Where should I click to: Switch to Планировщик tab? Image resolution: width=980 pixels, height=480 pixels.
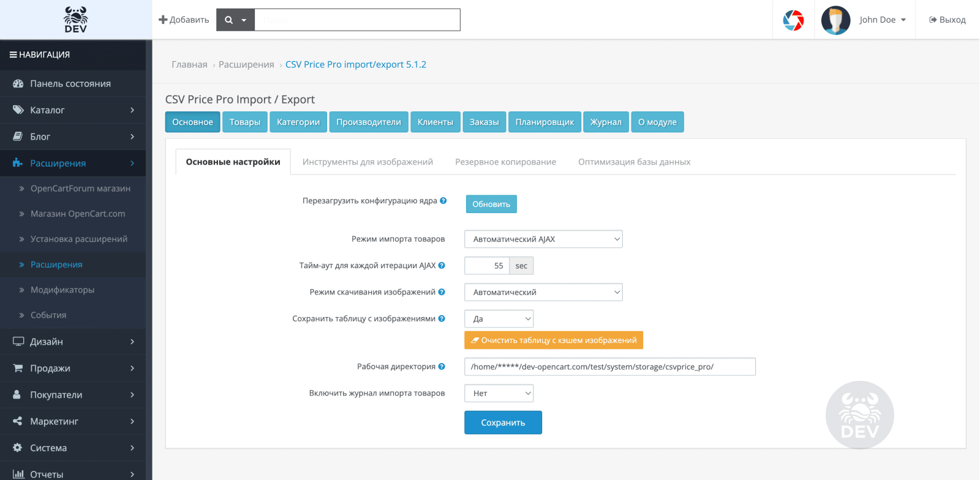[x=545, y=122]
